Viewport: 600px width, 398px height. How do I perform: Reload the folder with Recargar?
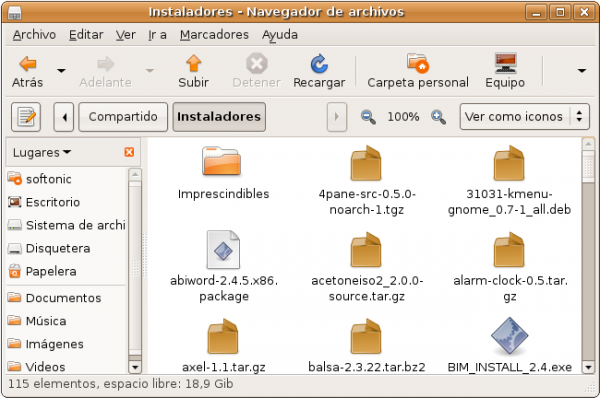[319, 71]
